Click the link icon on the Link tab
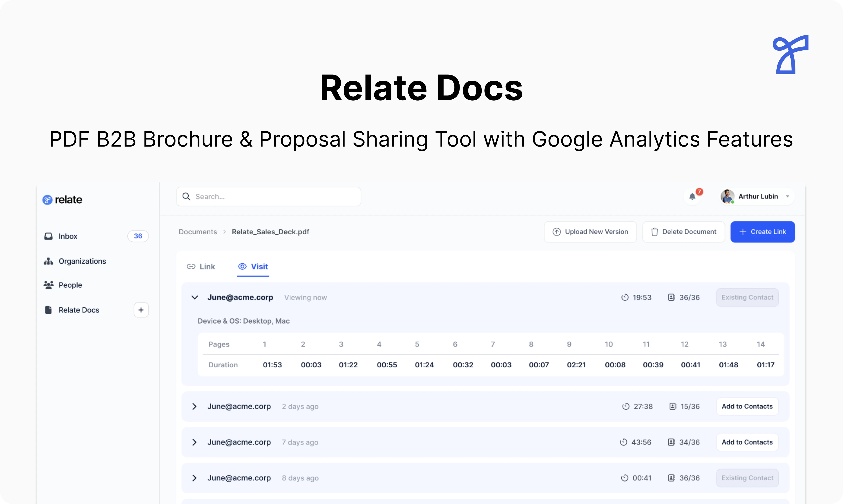The height and width of the screenshot is (504, 843). (191, 267)
